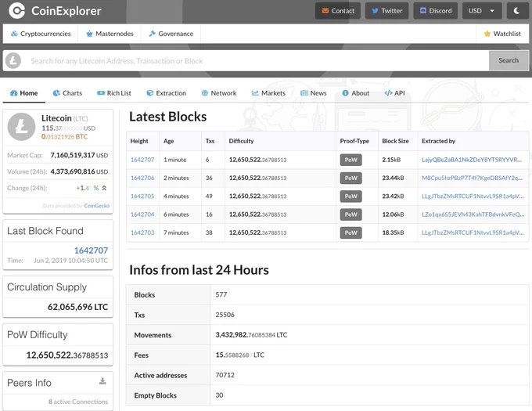Switch to the API tab

coord(394,93)
